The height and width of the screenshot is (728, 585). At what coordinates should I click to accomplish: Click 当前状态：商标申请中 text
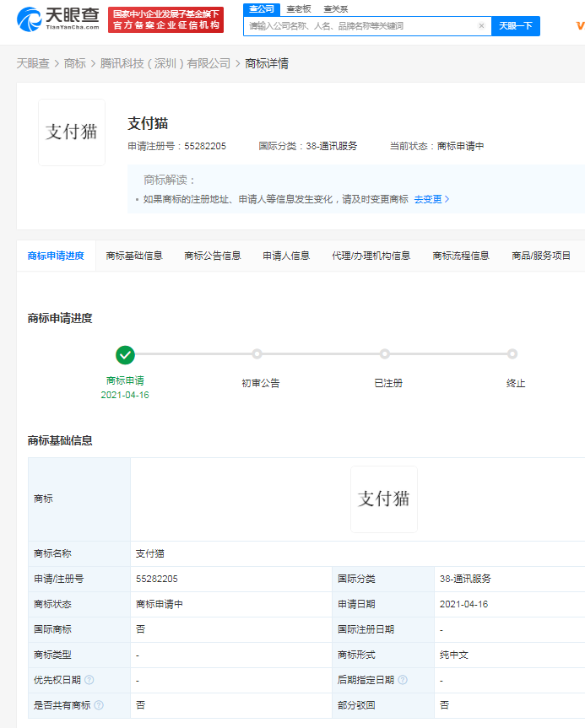(436, 146)
